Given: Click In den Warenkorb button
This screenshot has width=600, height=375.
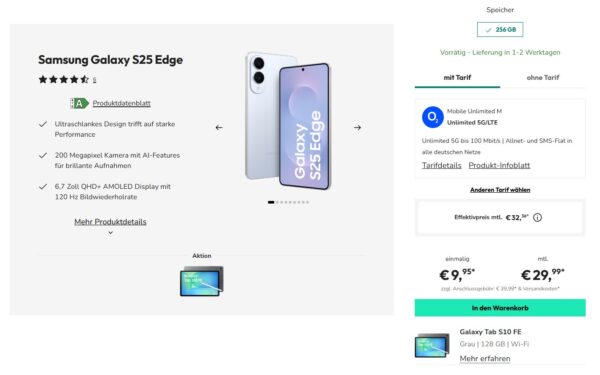Looking at the screenshot, I should point(500,308).
